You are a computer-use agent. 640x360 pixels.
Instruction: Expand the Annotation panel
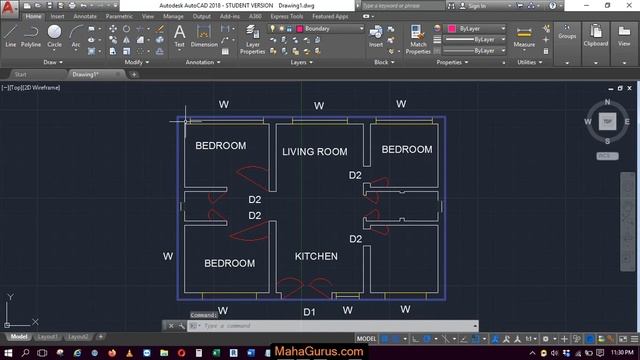(x=203, y=62)
